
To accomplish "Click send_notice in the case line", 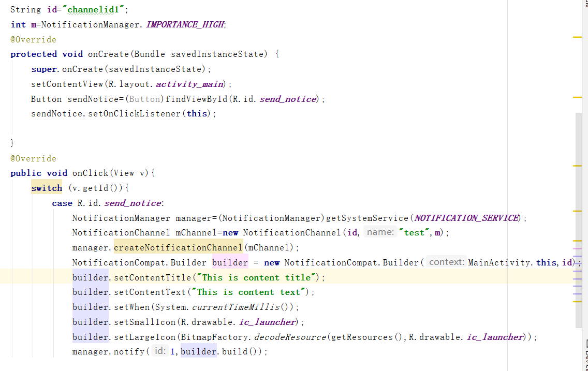I will pos(133,203).
